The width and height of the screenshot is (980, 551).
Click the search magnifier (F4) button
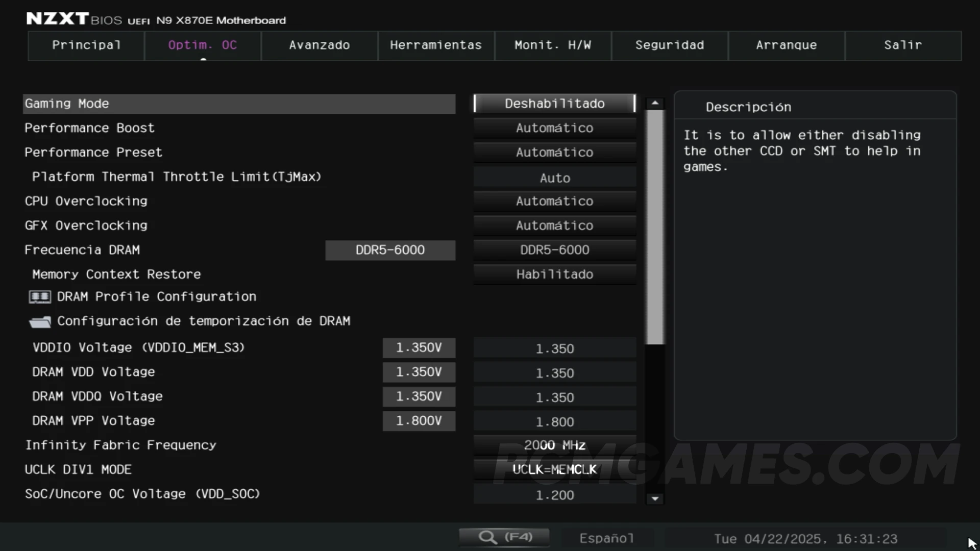tap(504, 537)
